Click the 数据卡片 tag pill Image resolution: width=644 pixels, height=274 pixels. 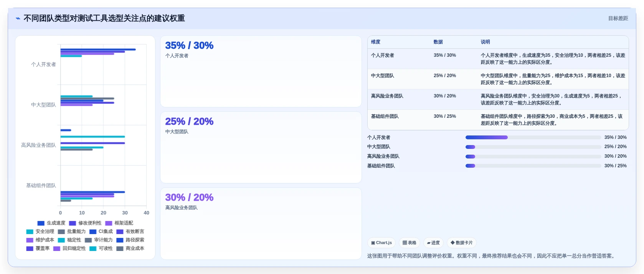pyautogui.click(x=461, y=243)
